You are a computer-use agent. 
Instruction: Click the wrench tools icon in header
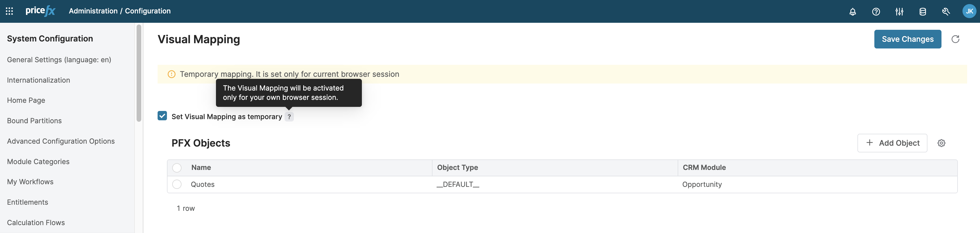coord(946,11)
